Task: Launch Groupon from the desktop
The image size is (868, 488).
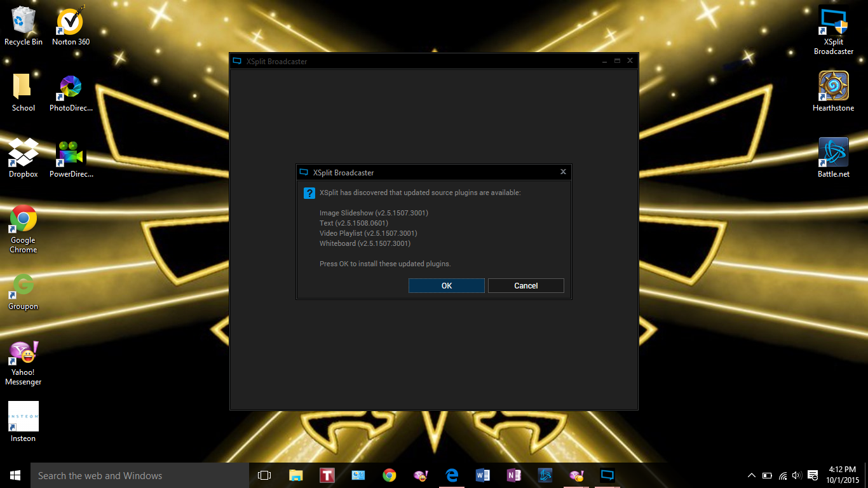Action: 23,286
